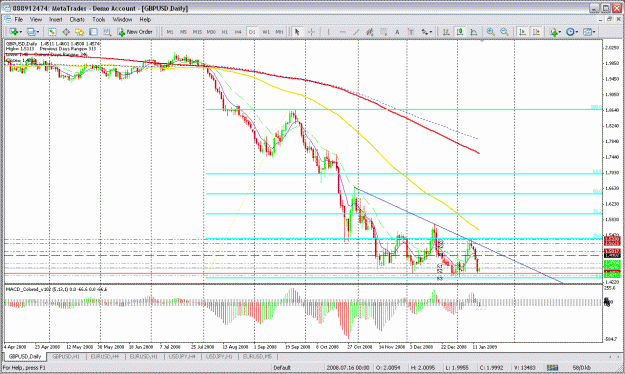Switch to the USDJPY,H1 chart tab
This screenshot has height=374, width=625.
tap(218, 356)
